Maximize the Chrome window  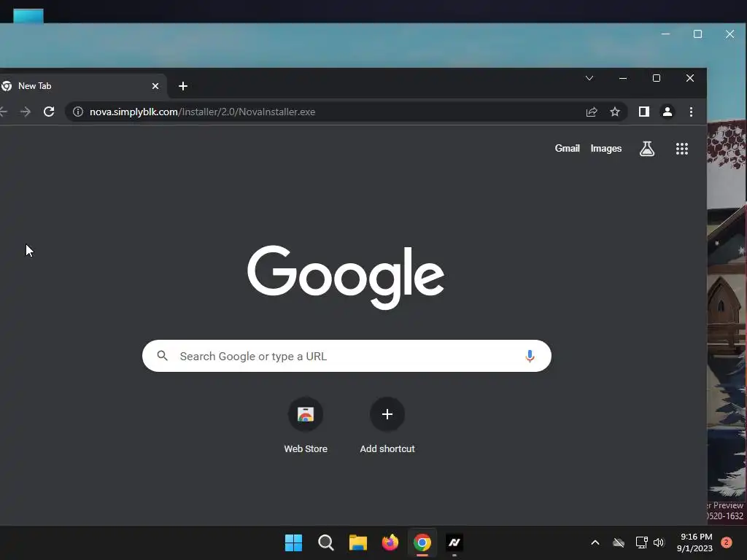[x=657, y=78]
